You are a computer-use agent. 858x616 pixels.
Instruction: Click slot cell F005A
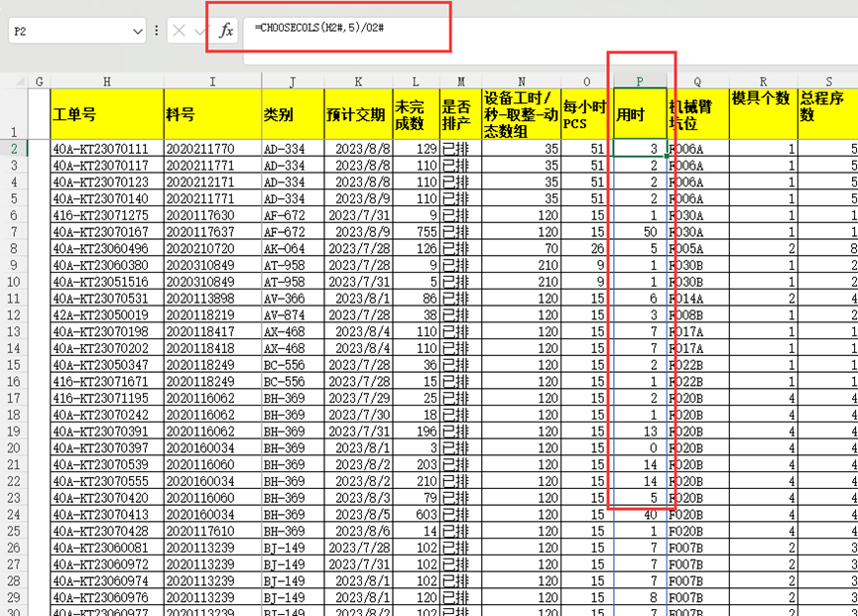pos(697,248)
